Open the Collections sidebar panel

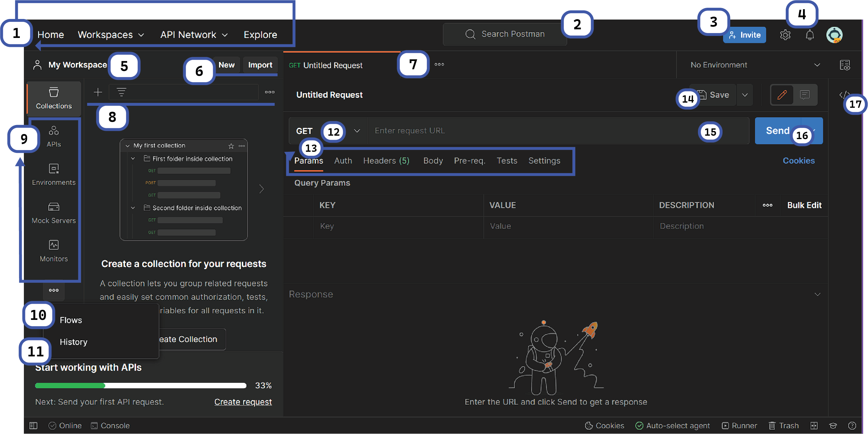tap(54, 98)
